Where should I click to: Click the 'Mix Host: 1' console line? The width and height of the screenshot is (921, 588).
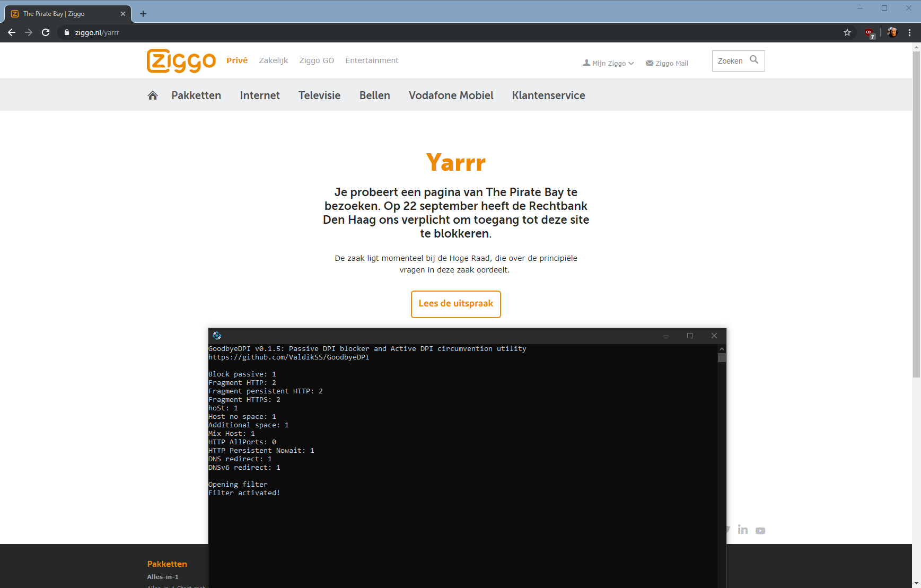point(232,434)
